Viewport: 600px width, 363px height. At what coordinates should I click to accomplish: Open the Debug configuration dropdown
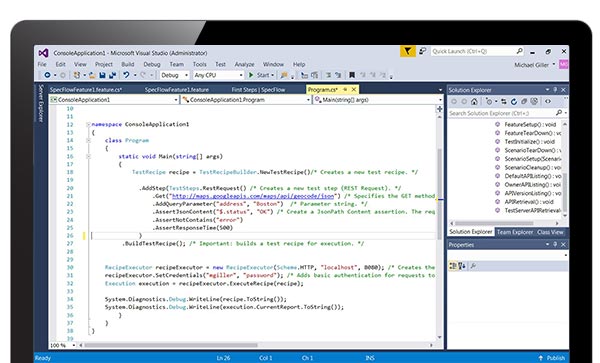pyautogui.click(x=186, y=75)
